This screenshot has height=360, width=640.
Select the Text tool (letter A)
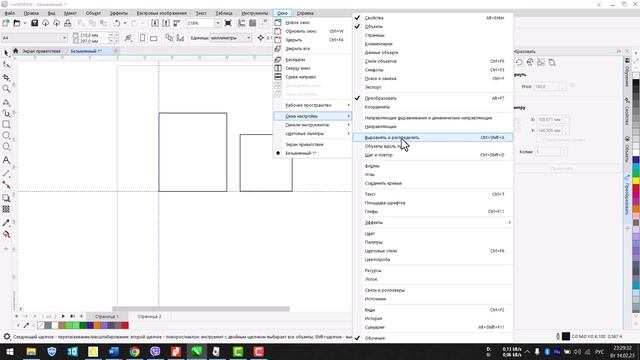(6, 160)
